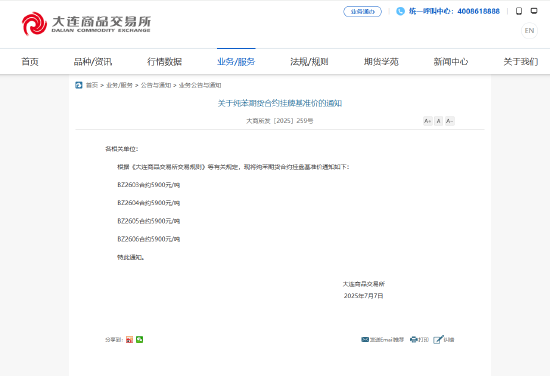
Task: Decrease font size with A- button
Action: click(x=450, y=121)
